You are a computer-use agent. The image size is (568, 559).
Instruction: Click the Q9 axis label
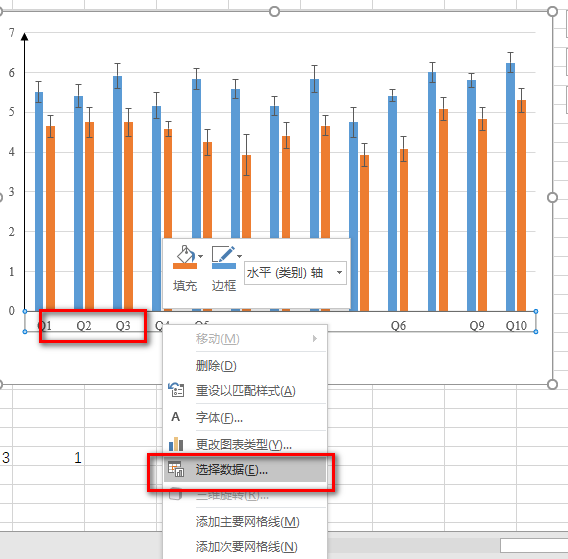[x=477, y=326]
